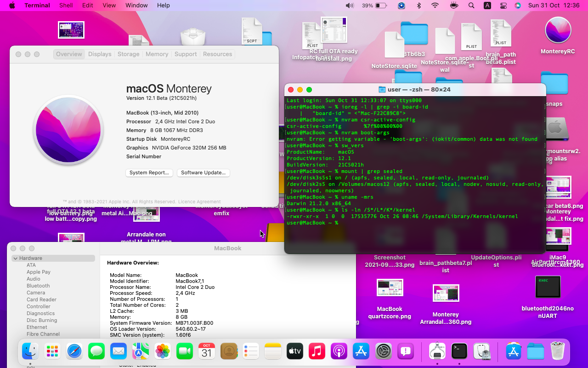The image size is (588, 368).
Task: Open Photos from the Dock
Action: click(163, 351)
